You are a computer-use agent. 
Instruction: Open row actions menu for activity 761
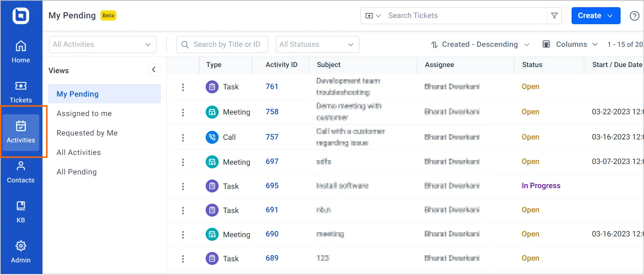pyautogui.click(x=183, y=87)
